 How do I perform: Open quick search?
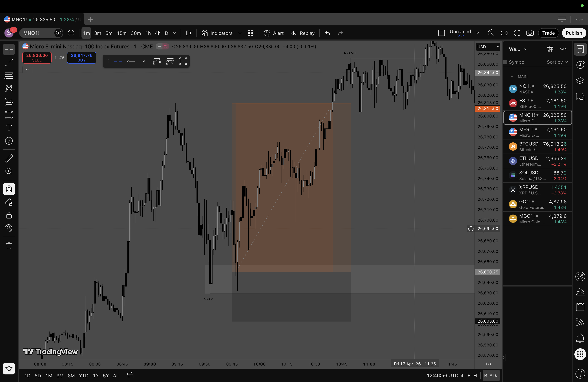pos(491,33)
